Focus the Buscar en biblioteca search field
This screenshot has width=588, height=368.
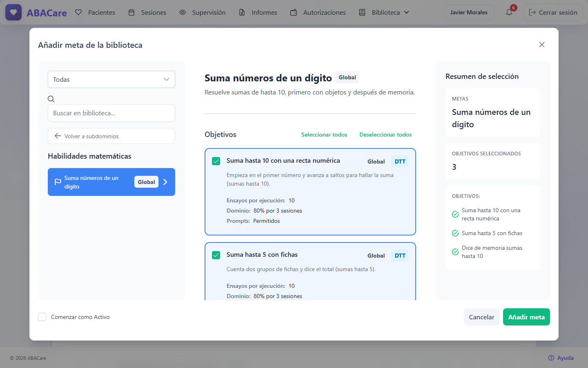(x=111, y=113)
